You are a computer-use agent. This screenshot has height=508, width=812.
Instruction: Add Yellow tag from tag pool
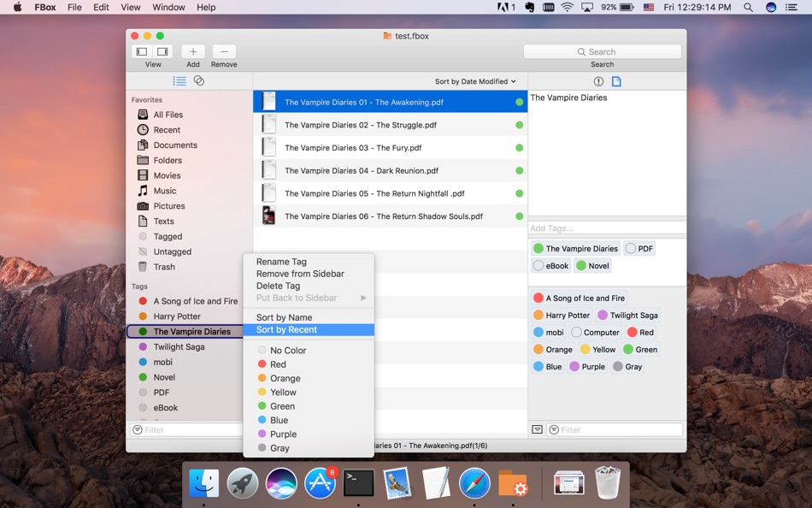point(598,350)
